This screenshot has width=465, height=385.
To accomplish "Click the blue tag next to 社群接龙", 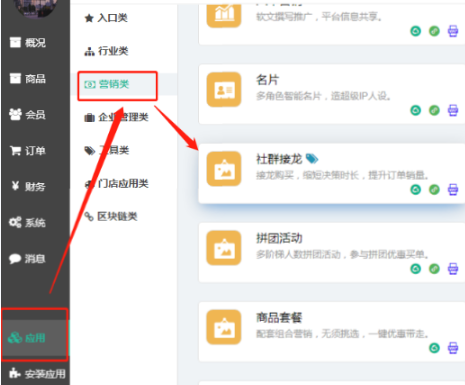I will 312,159.
